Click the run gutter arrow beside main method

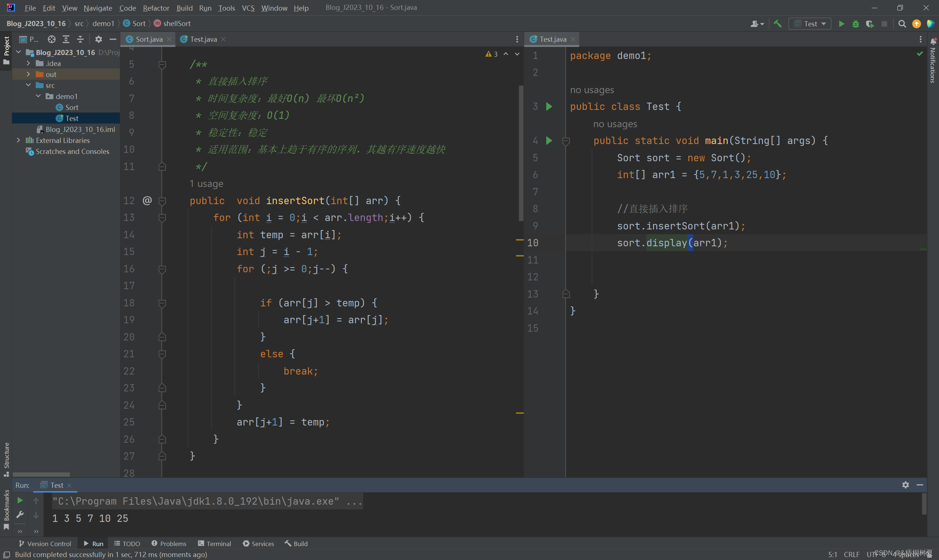[549, 141]
